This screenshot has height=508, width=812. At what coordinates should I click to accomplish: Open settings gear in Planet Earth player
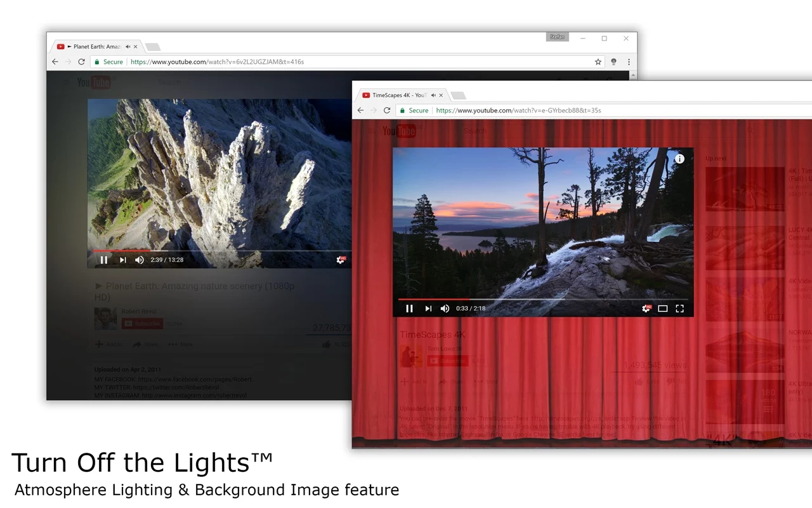(x=341, y=260)
